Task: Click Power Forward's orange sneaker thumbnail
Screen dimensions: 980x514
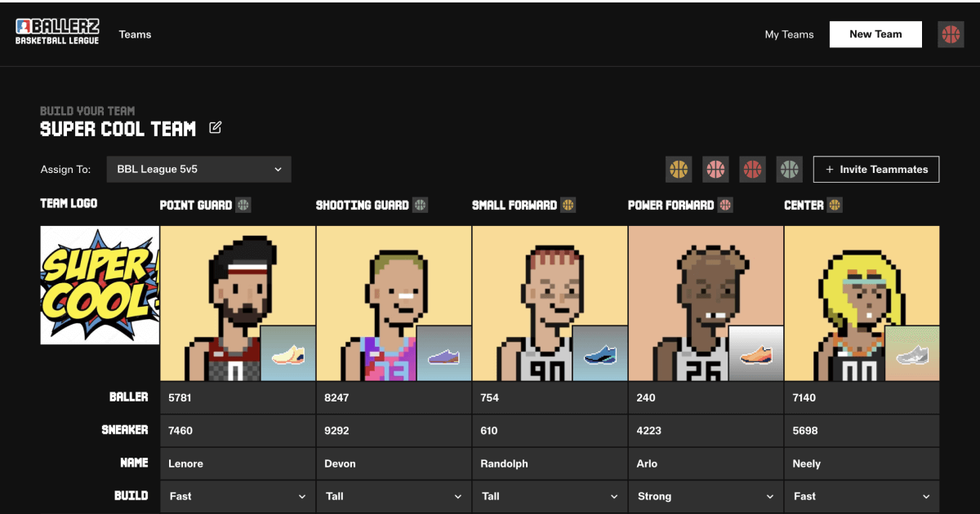Action: (755, 353)
